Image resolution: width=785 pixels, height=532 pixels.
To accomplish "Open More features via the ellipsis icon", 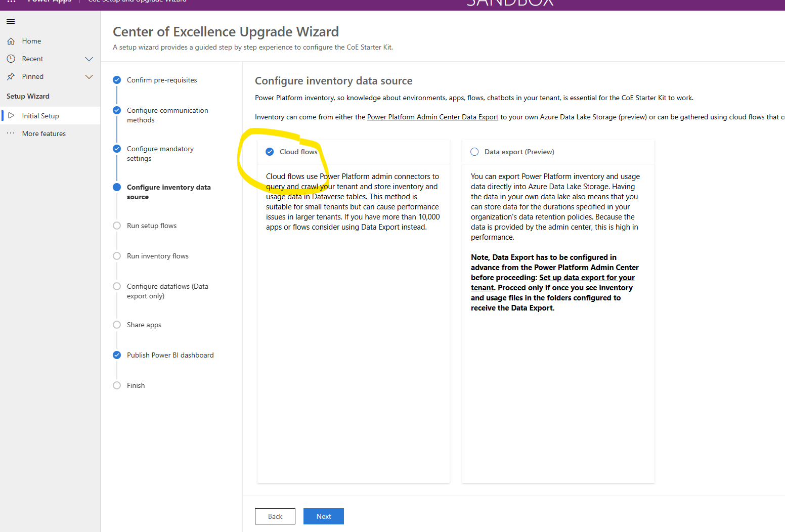I will (11, 133).
